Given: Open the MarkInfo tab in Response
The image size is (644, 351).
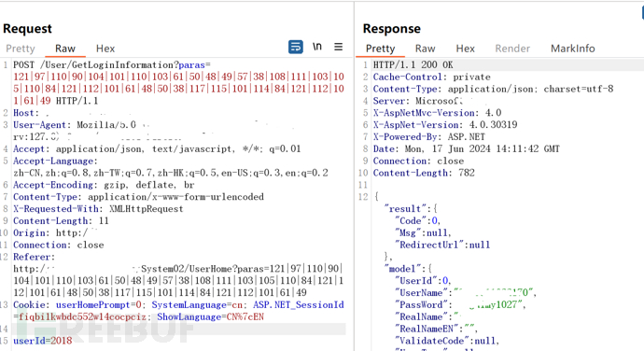Looking at the screenshot, I should [573, 49].
